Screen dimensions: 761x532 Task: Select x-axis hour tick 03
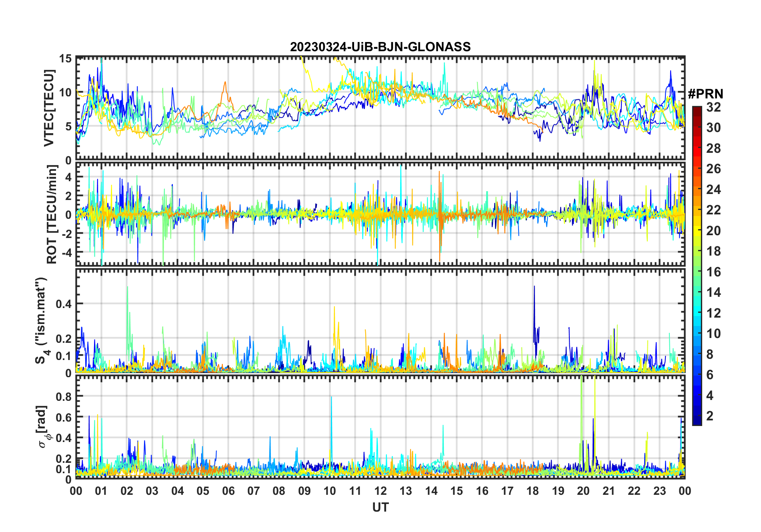152,491
